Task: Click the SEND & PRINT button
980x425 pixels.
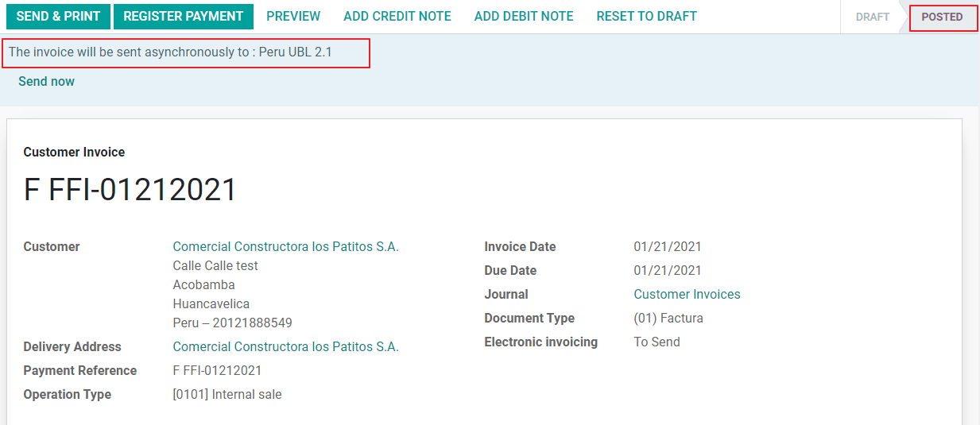Action: coord(58,17)
